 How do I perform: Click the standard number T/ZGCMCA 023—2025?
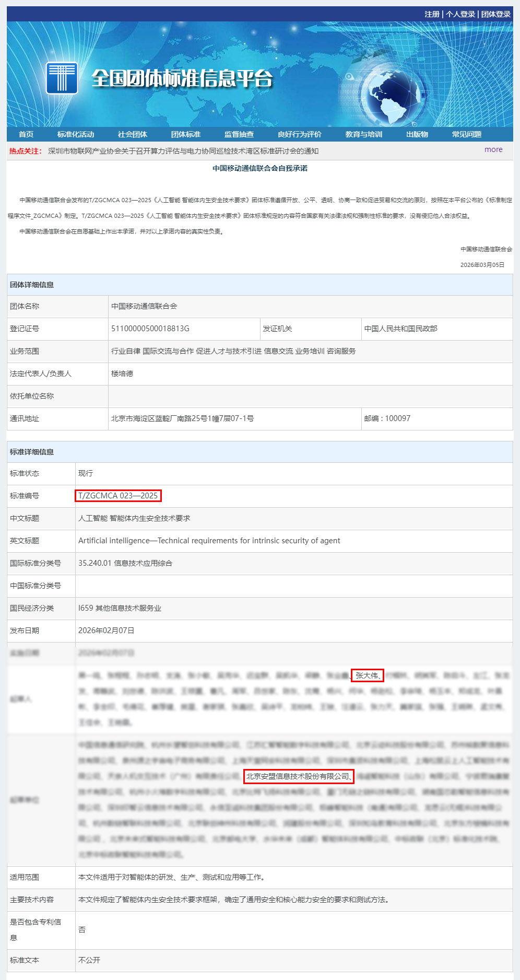pos(118,496)
